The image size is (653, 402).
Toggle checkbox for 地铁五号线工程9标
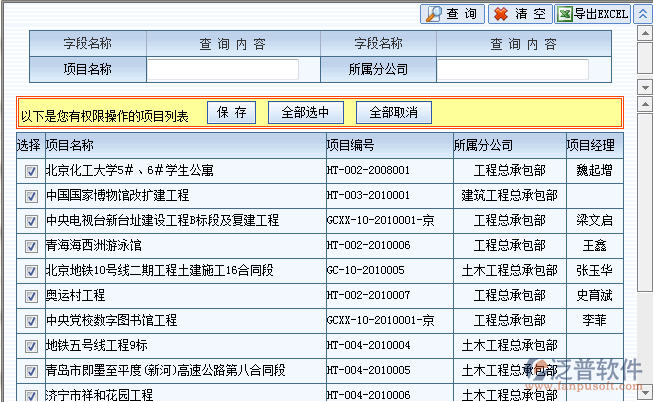pos(32,346)
